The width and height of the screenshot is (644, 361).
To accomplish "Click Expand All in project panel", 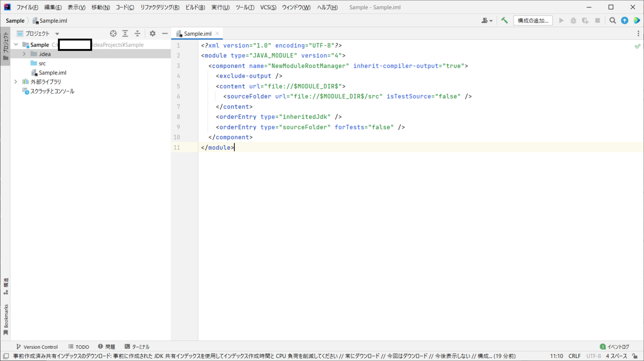I will click(125, 34).
